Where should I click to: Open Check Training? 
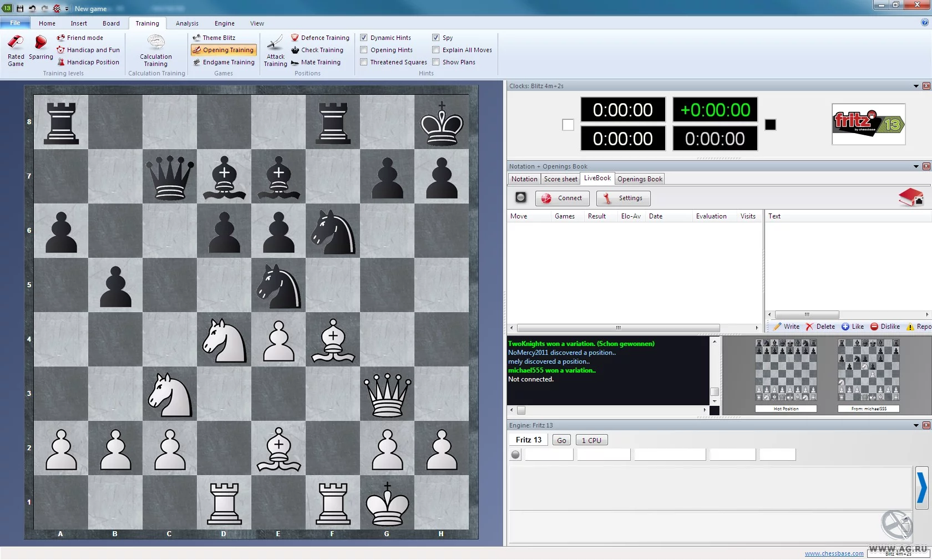317,50
